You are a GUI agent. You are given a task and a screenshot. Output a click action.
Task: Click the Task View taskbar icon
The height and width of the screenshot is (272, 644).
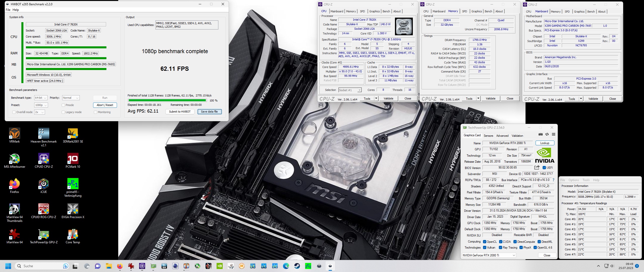(75, 266)
